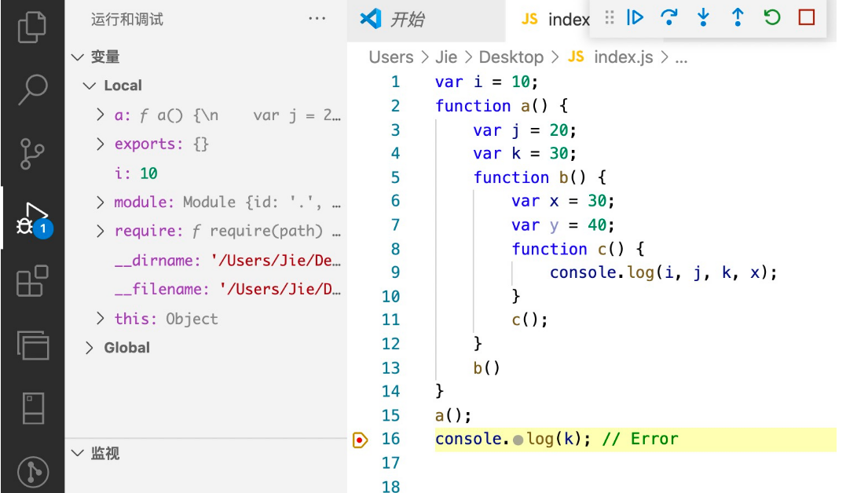868x493 pixels.
Task: Click 'var j = 20;' code line
Action: [525, 130]
